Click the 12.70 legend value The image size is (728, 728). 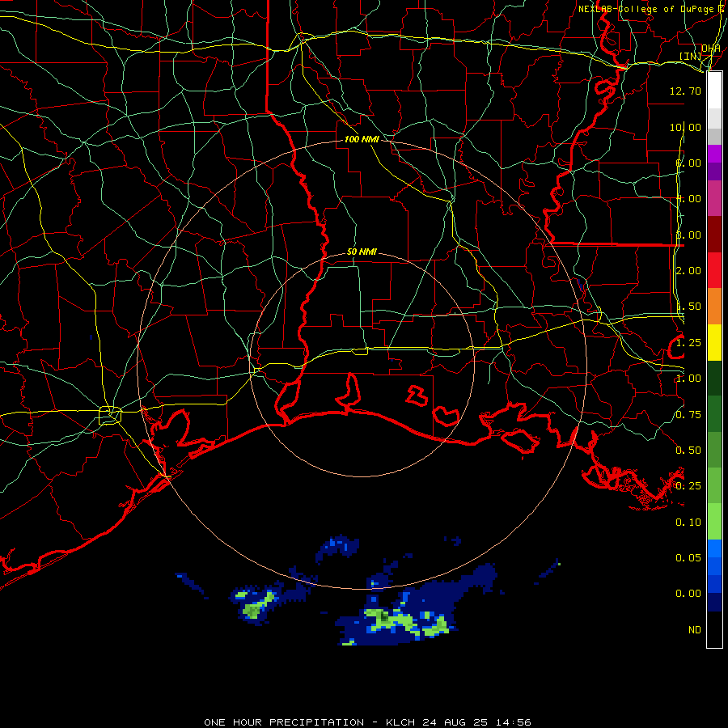(685, 91)
